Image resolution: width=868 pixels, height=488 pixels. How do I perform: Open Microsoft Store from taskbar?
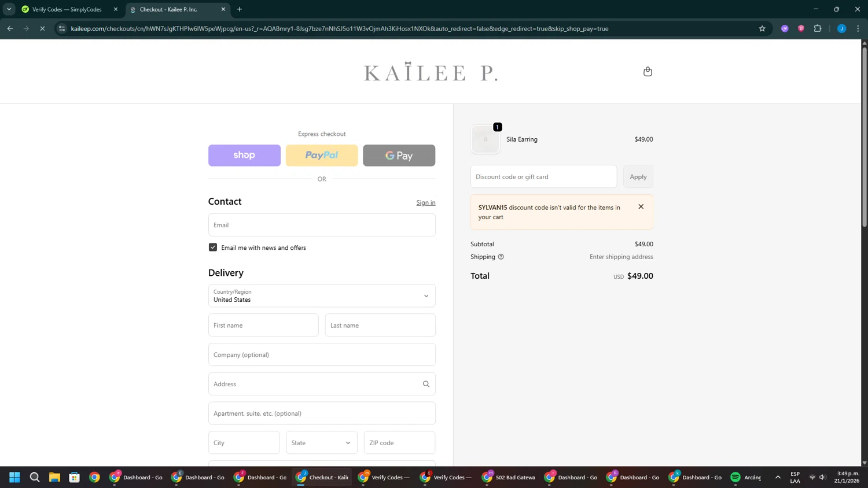pyautogui.click(x=75, y=477)
